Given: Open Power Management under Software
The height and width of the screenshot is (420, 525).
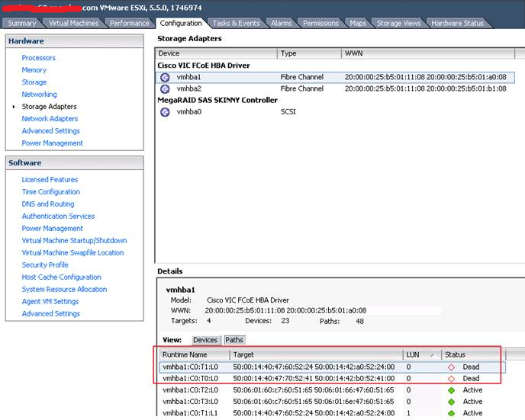Looking at the screenshot, I should pos(52,229).
